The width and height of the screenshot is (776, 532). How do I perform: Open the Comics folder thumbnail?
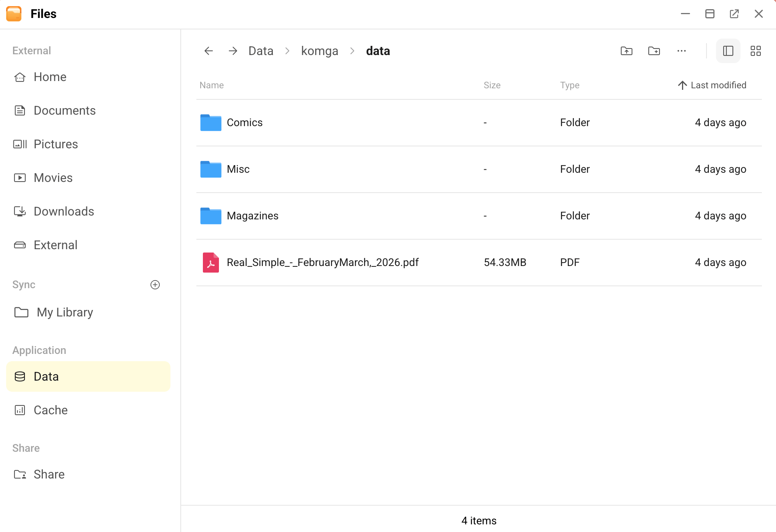pos(211,122)
